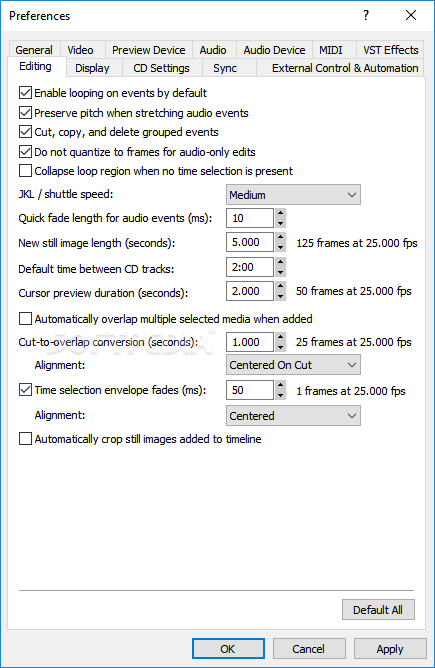This screenshot has height=668, width=435.
Task: Increase new still image length value
Action: [280, 237]
